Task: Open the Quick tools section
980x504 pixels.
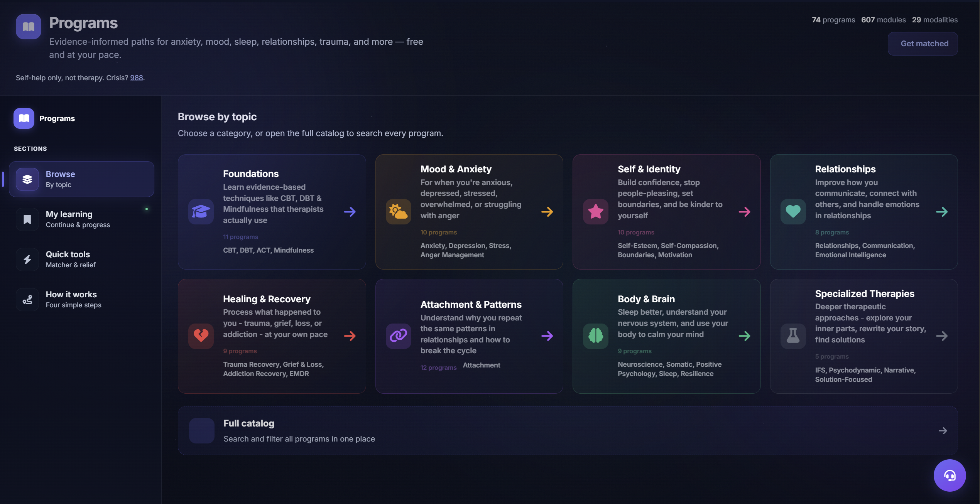Action: click(x=81, y=260)
